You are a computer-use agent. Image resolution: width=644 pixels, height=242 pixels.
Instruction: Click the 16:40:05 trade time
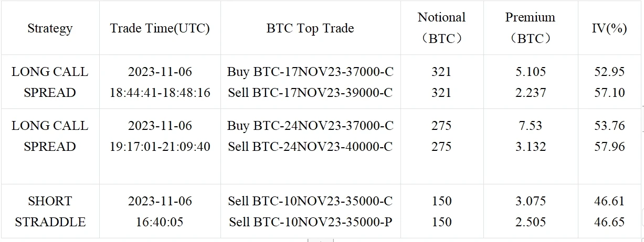pyautogui.click(x=160, y=222)
